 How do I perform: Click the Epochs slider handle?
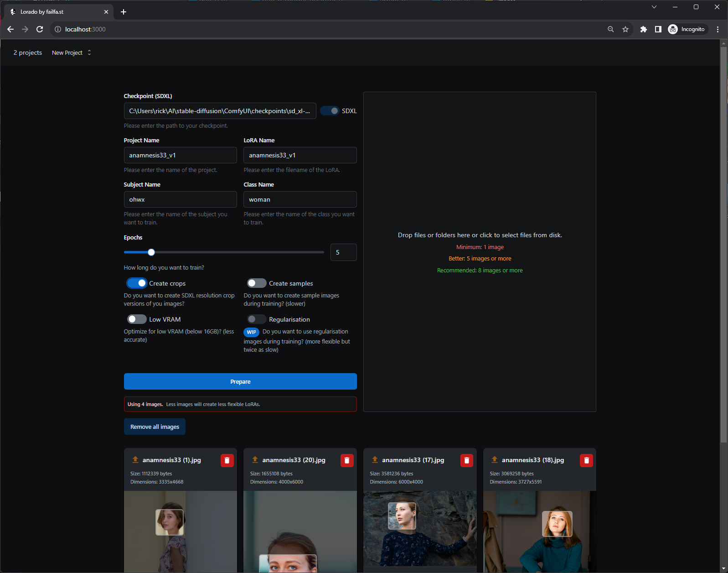[x=151, y=252]
